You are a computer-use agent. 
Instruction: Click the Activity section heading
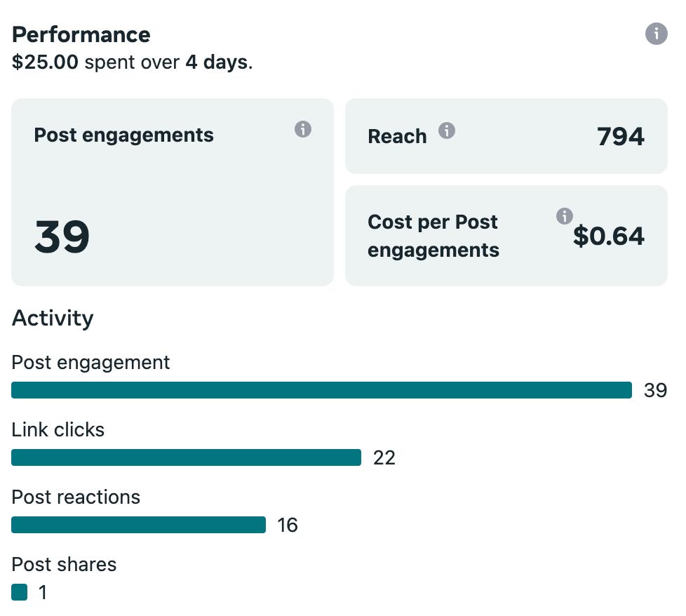(53, 318)
